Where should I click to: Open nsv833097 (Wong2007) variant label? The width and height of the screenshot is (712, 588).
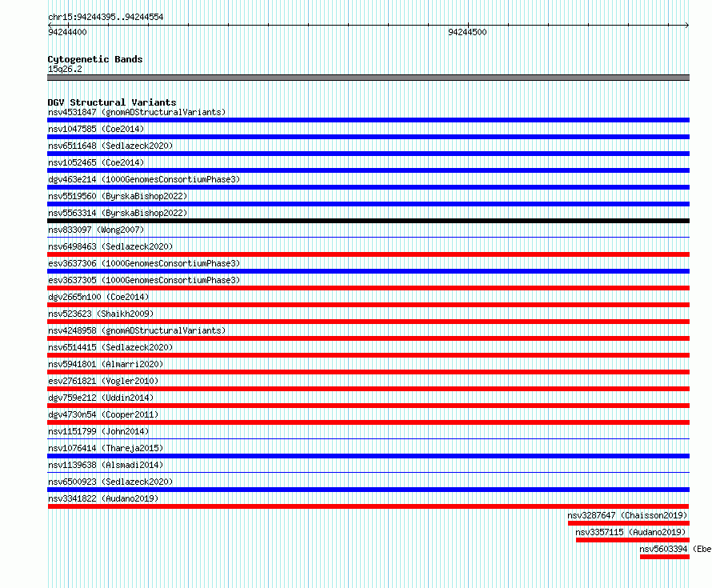[96, 230]
